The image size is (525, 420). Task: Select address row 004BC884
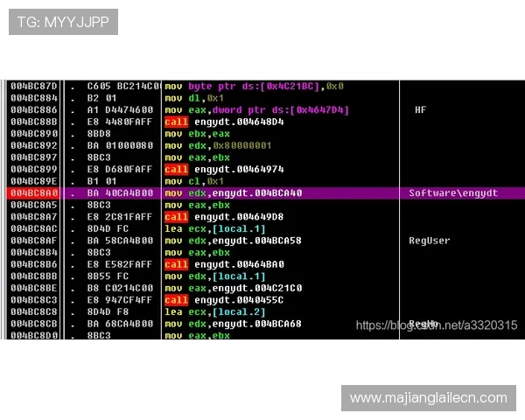34,98
